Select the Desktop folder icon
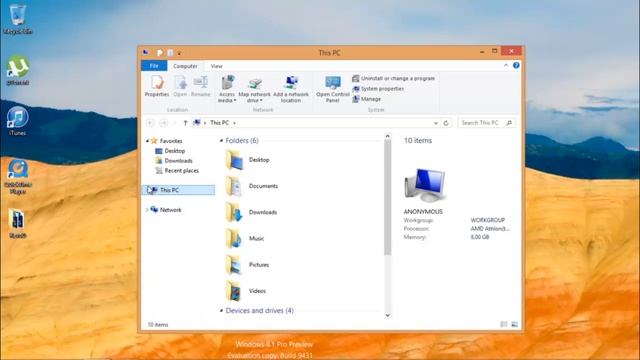This screenshot has height=360, width=640. click(234, 160)
